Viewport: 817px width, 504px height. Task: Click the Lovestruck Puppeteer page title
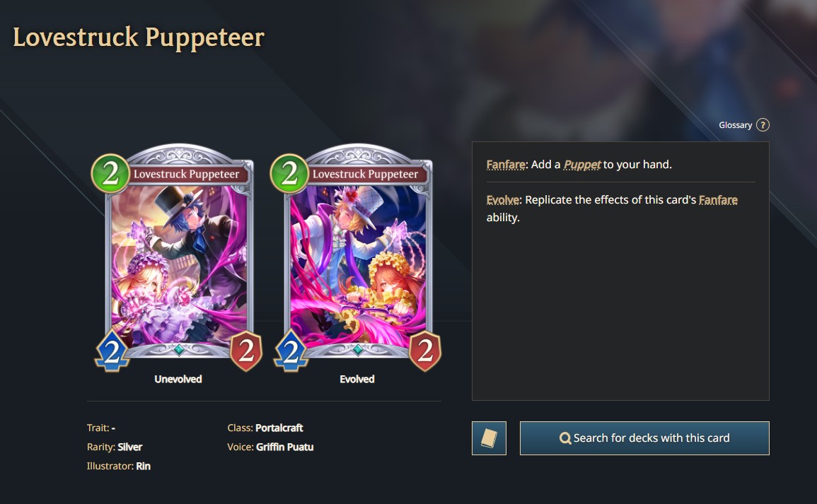[139, 37]
